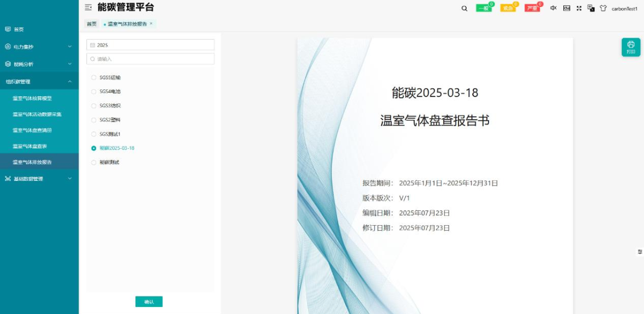Image resolution: width=644 pixels, height=314 pixels.
Task: Focus the 请输入 search input box
Action: click(151, 59)
